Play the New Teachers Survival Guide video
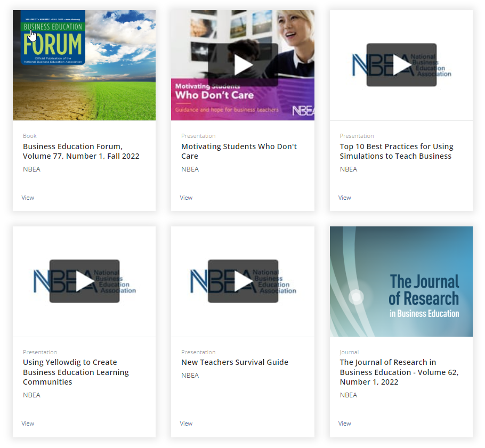 243,281
